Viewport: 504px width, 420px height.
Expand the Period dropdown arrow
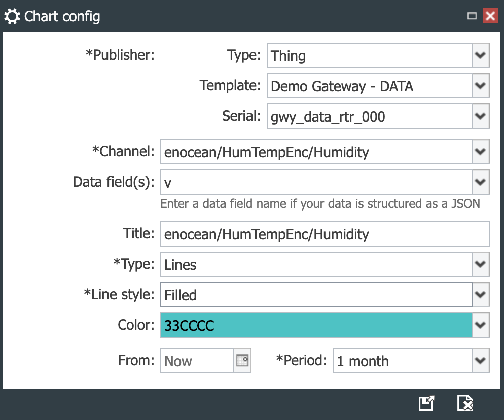tap(481, 361)
